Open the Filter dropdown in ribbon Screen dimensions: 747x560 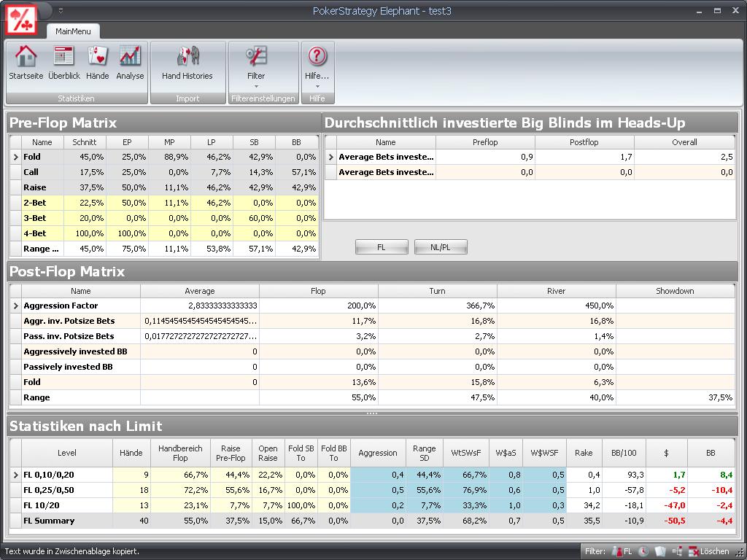[256, 66]
